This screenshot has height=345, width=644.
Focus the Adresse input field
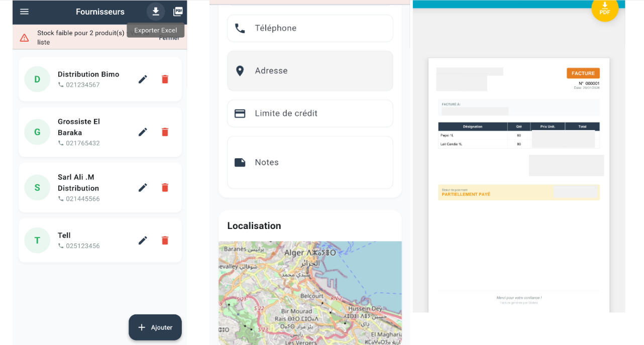tap(310, 71)
